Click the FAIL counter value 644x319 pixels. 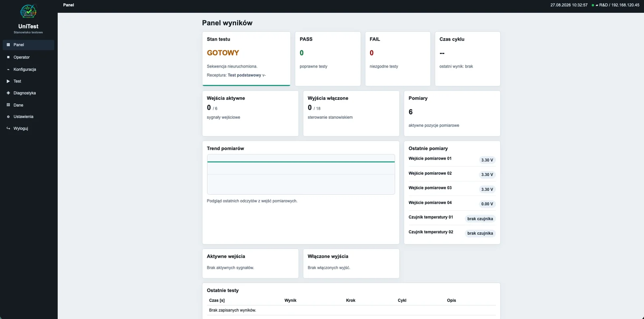point(372,53)
